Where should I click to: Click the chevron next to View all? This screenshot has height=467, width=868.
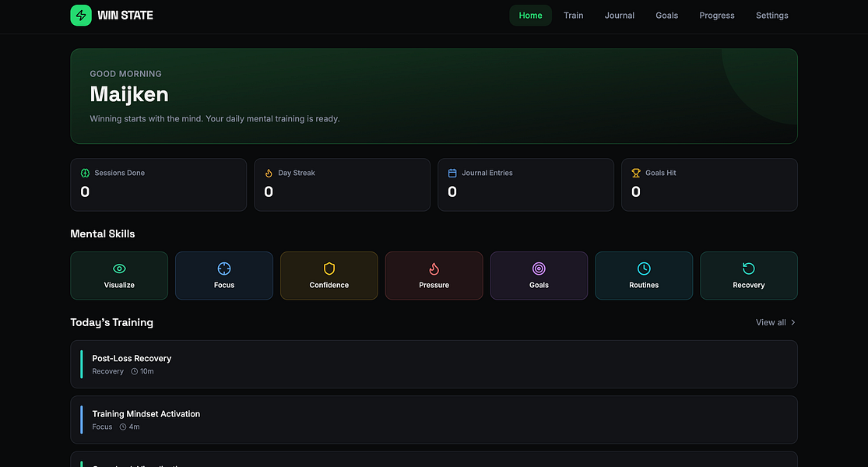point(792,322)
